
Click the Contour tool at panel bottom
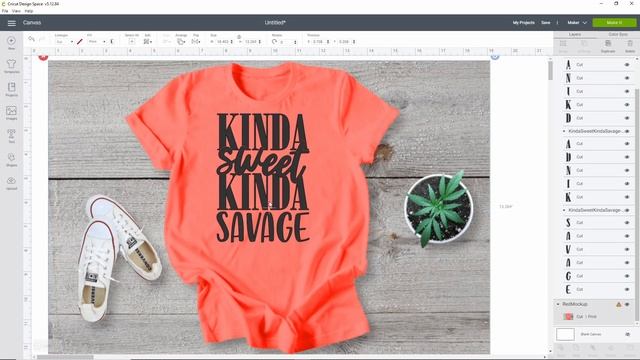629,348
